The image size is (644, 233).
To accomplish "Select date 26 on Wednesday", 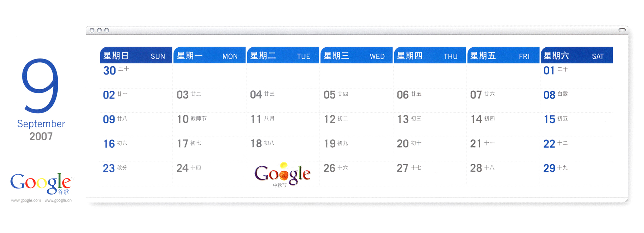I will pos(330,168).
